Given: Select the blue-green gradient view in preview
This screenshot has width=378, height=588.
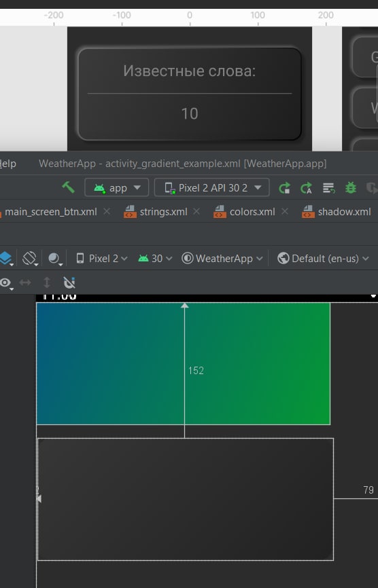Looking at the screenshot, I should [183, 363].
